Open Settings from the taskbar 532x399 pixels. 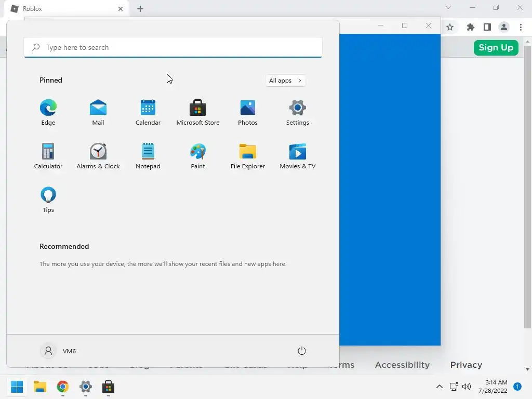86,387
